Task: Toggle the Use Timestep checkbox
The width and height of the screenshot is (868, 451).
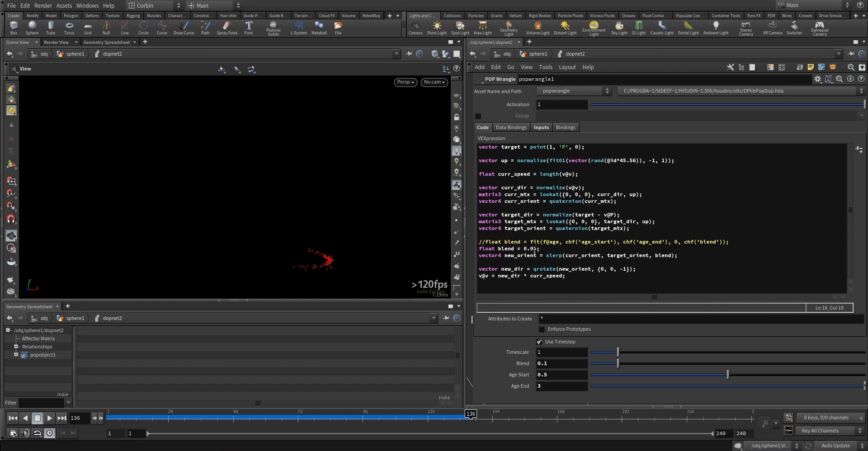Action: tap(539, 342)
